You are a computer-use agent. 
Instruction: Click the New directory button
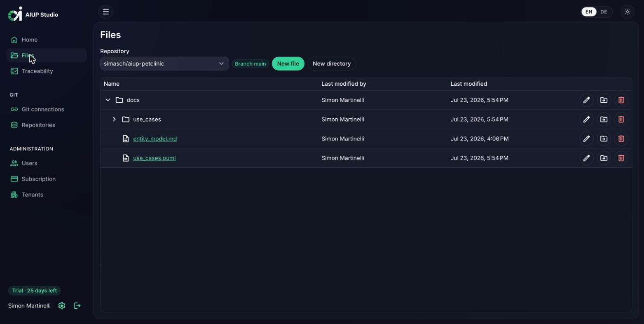pyautogui.click(x=332, y=64)
